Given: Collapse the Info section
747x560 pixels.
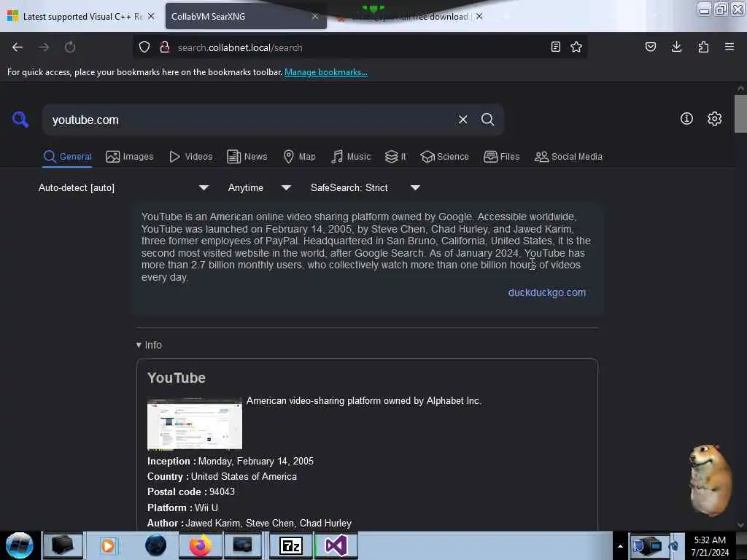Looking at the screenshot, I should pos(149,345).
